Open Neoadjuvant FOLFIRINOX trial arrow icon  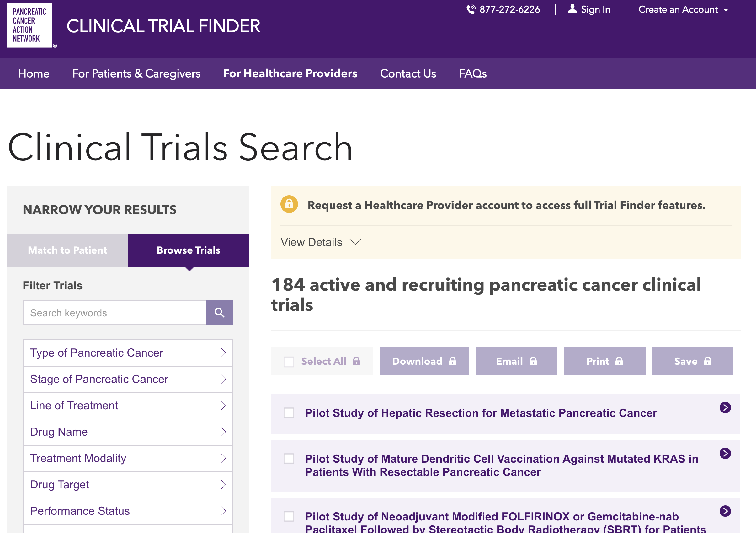tap(725, 511)
